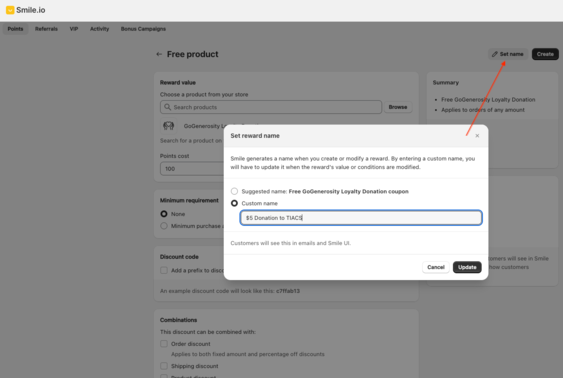Select the Custom name radio option

[x=234, y=203]
